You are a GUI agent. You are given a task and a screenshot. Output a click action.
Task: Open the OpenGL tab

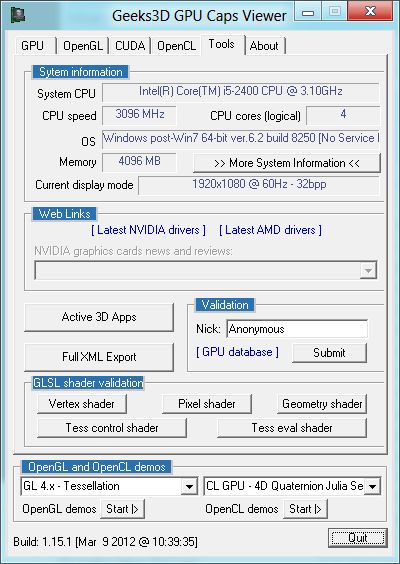(x=83, y=46)
